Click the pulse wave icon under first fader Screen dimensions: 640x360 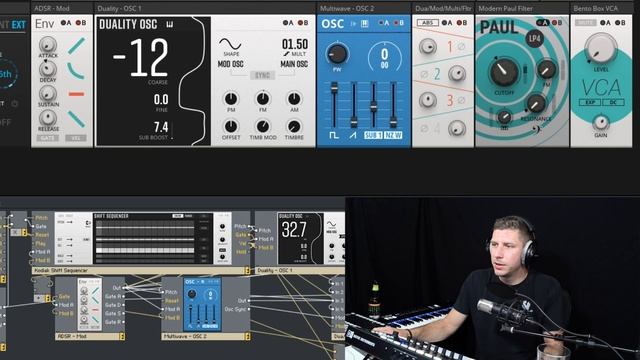pos(333,135)
